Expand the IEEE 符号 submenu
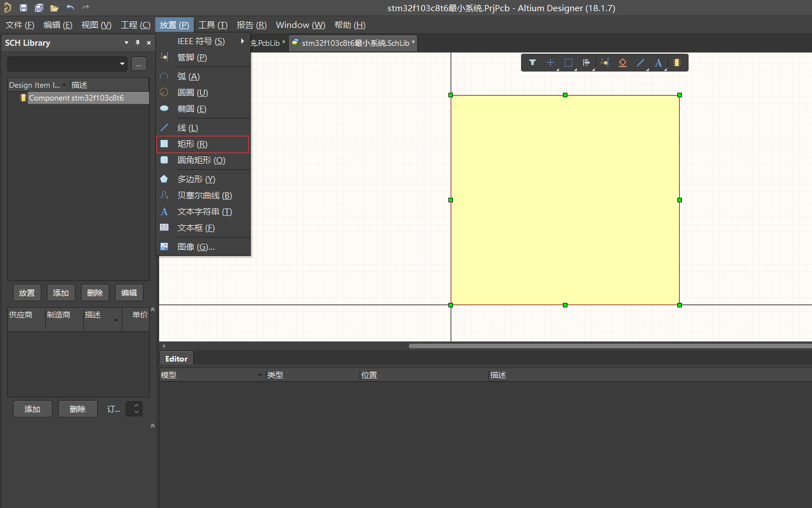 pos(202,41)
